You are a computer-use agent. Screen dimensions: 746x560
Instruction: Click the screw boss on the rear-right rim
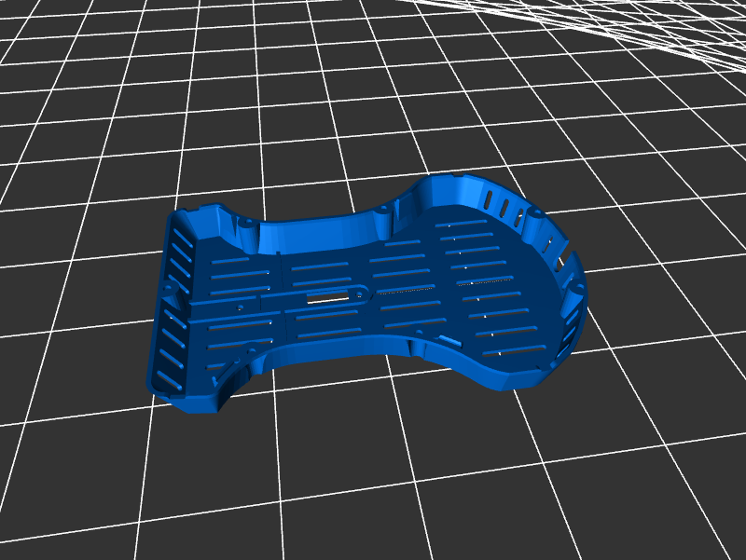(x=536, y=214)
